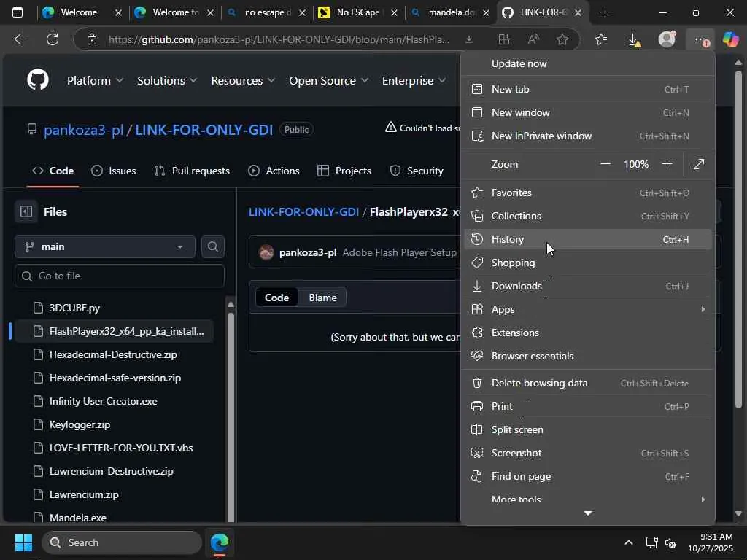Select Update now in the menu

pyautogui.click(x=588, y=63)
